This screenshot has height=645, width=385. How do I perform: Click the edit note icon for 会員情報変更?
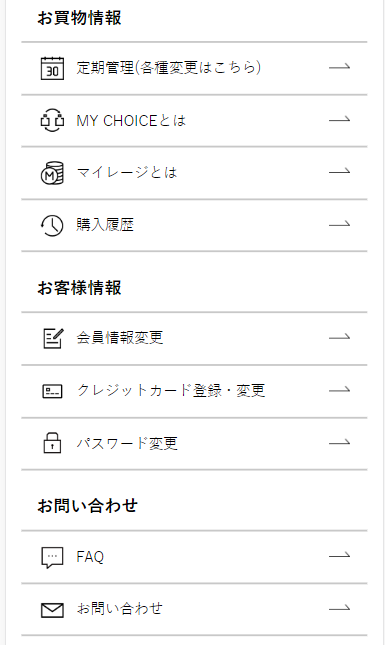tap(53, 338)
